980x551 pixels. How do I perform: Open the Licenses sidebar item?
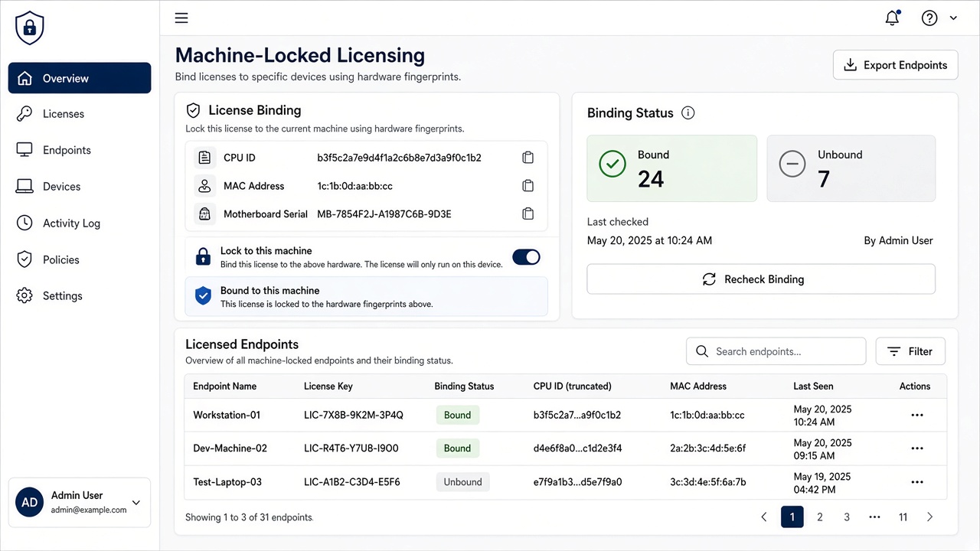click(80, 114)
